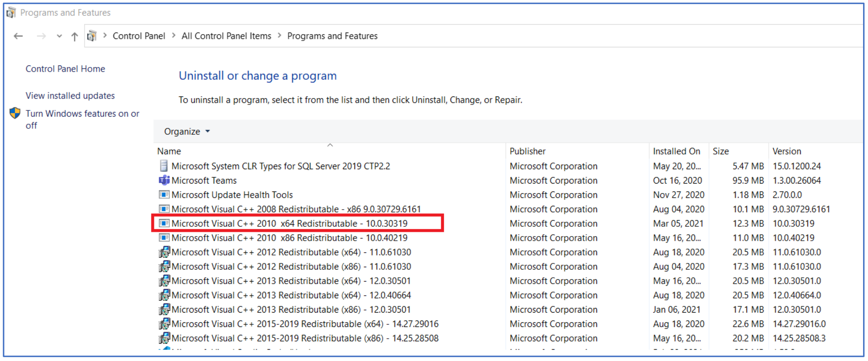Click the Forward navigation arrow

pos(41,36)
